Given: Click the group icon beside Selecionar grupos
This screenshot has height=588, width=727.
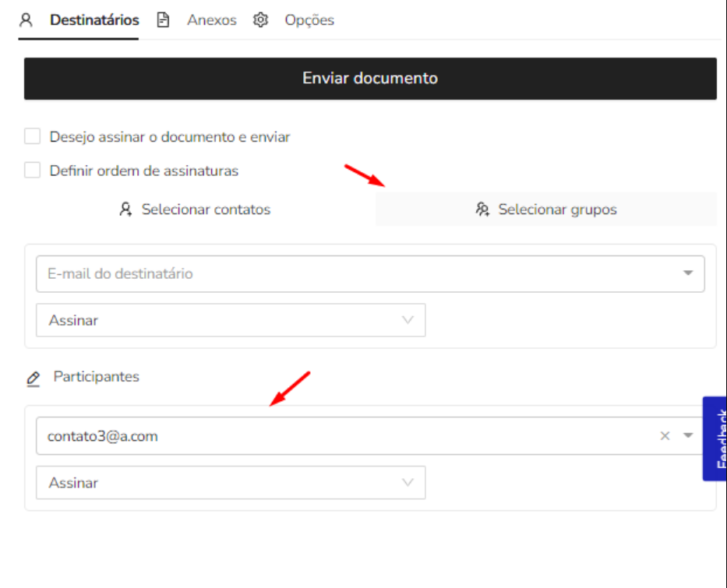Looking at the screenshot, I should pyautogui.click(x=482, y=209).
